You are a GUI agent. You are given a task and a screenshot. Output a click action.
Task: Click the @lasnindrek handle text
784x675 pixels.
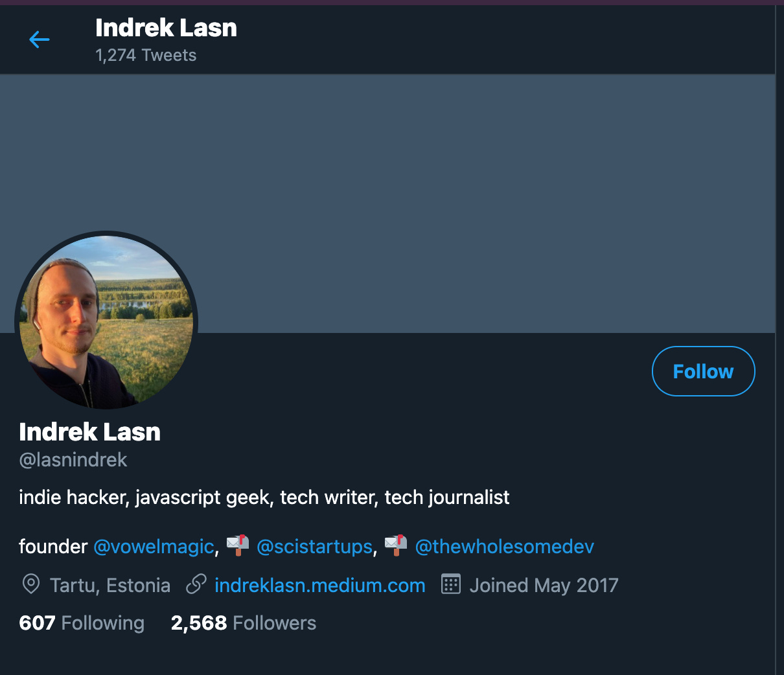[73, 460]
